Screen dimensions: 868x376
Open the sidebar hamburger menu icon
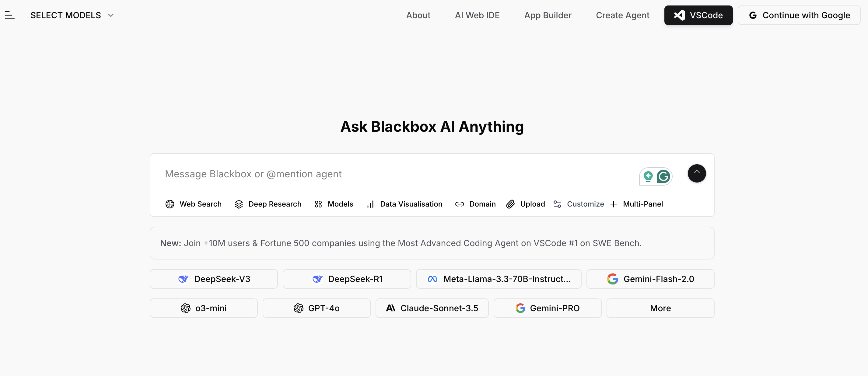10,15
